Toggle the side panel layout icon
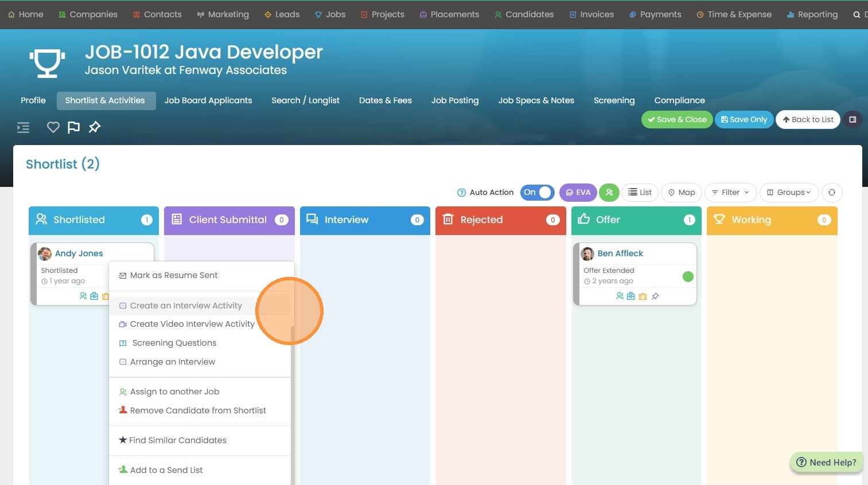Image resolution: width=868 pixels, height=485 pixels. pos(853,120)
